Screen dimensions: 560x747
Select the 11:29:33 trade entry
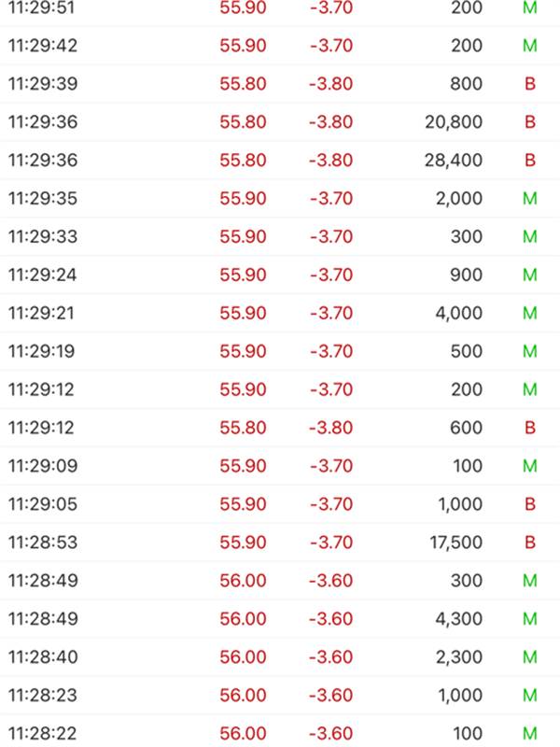(x=280, y=237)
